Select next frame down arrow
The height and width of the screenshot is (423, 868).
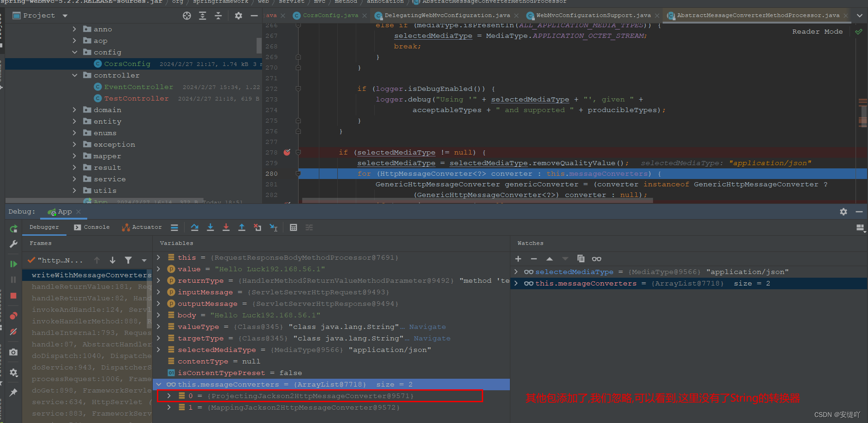coord(113,260)
